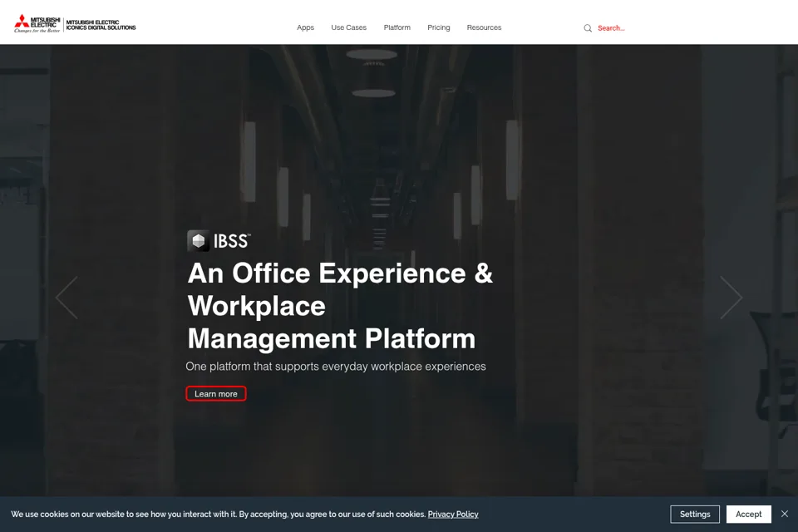The width and height of the screenshot is (798, 532).
Task: Click the search magnifier icon
Action: 588,28
